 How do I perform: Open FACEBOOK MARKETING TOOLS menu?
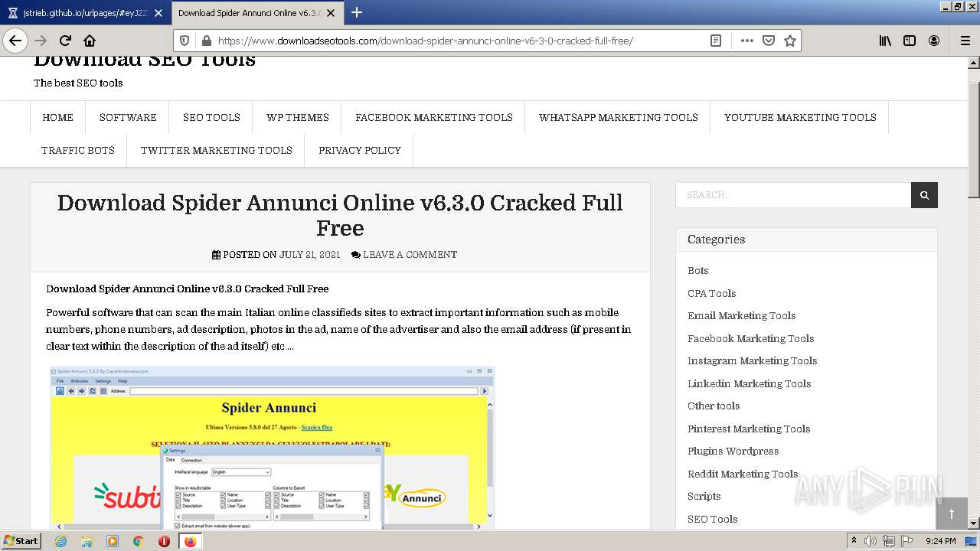click(x=434, y=117)
